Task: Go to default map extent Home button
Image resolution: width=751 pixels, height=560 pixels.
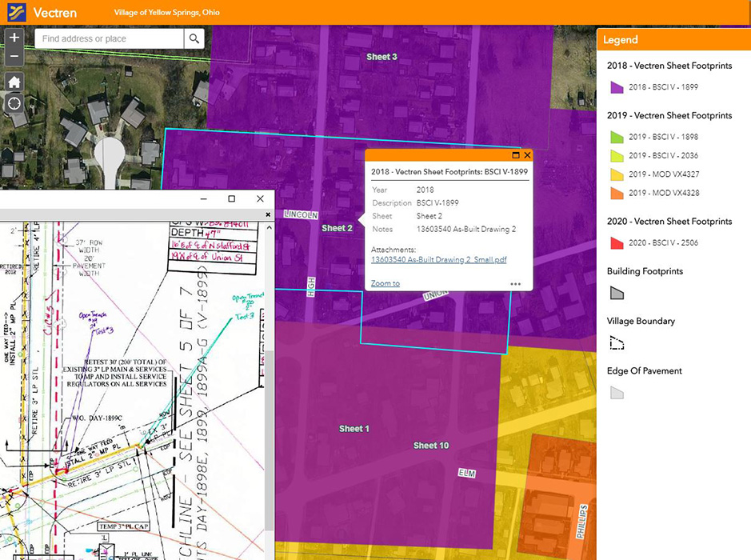Action: pyautogui.click(x=14, y=82)
